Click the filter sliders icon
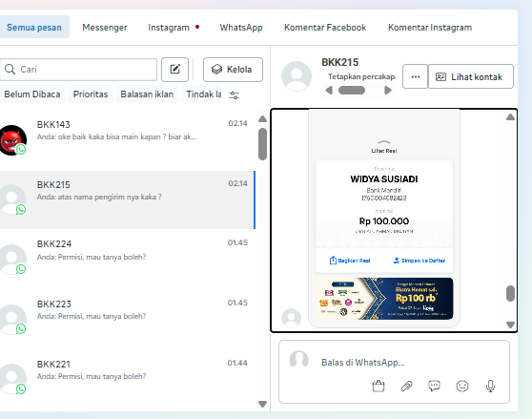Screen dimensions: 532x419 tap(234, 95)
